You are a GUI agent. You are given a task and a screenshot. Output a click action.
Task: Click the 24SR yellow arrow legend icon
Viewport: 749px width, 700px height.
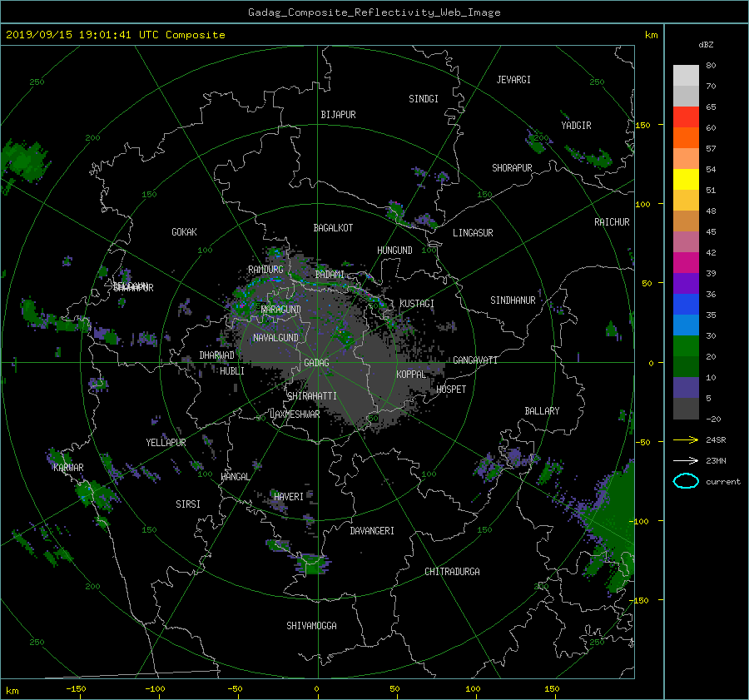(x=686, y=439)
